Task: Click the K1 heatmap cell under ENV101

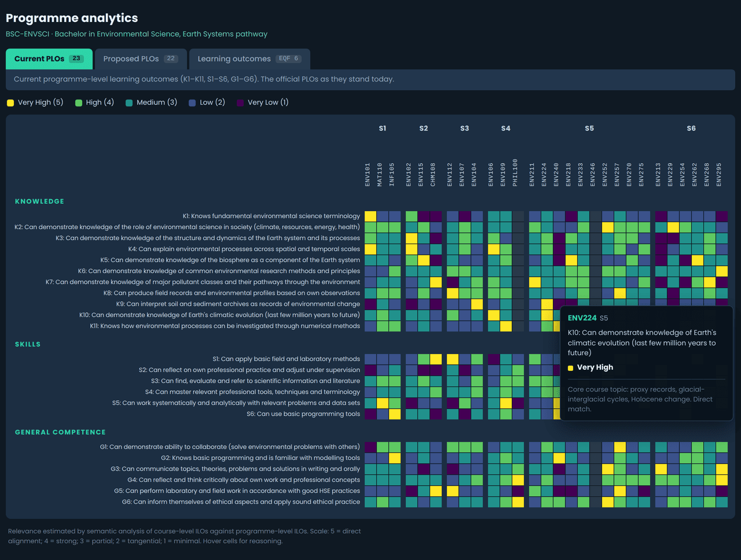Action: (x=370, y=216)
